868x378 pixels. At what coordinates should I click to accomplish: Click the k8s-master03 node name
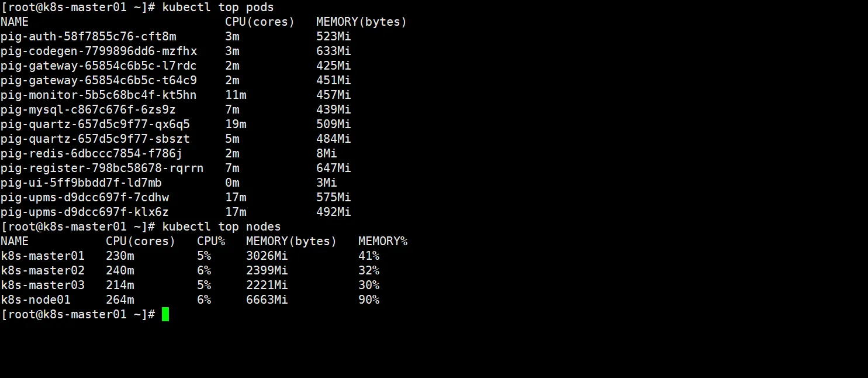[x=43, y=286]
